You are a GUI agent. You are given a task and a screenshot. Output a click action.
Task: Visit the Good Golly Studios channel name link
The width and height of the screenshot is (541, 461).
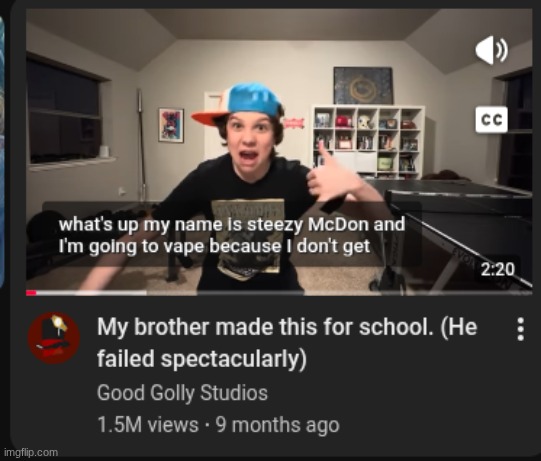tap(182, 393)
